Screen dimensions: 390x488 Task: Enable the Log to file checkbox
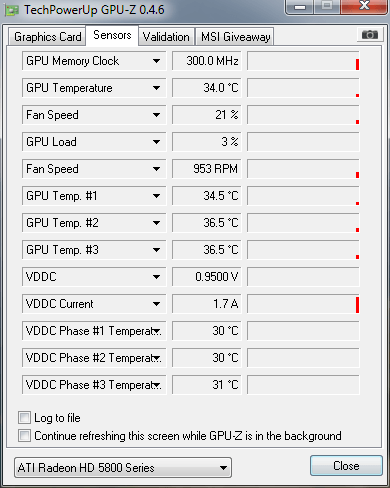(x=24, y=417)
